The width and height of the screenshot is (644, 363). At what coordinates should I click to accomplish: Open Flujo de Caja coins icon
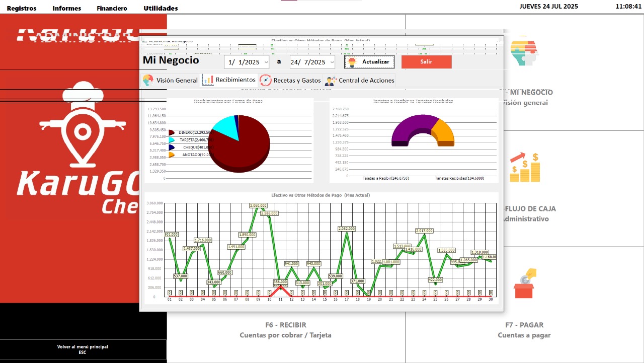(x=525, y=168)
